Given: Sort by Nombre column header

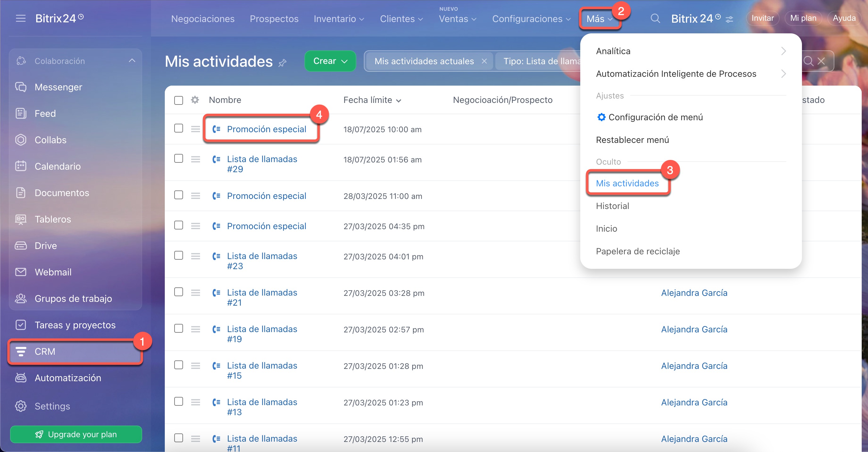Looking at the screenshot, I should [225, 100].
